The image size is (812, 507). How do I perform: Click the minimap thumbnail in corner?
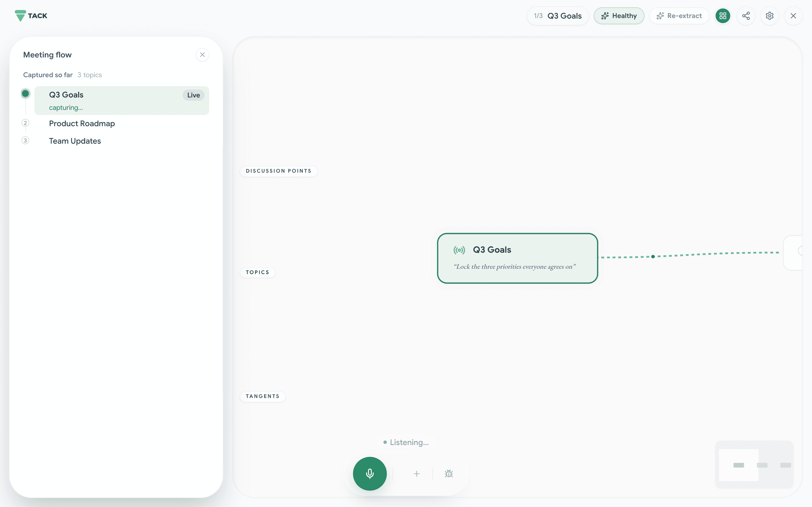click(754, 464)
